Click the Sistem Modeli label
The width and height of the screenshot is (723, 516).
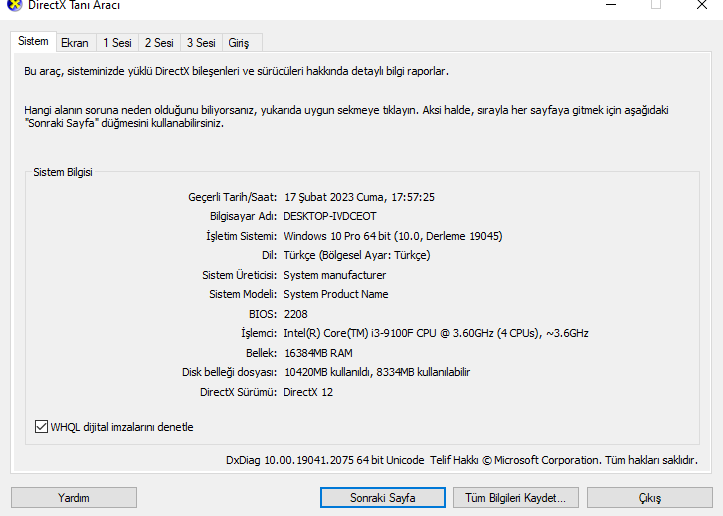tap(243, 294)
